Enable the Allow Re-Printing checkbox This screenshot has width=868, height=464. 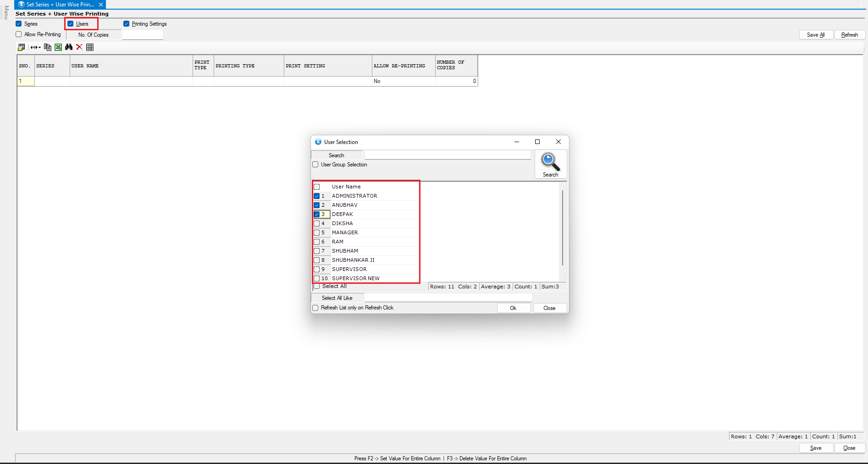coord(19,34)
